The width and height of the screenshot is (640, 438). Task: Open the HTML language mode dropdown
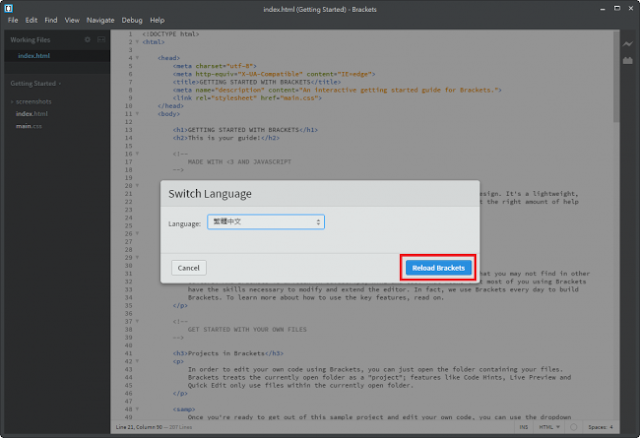pos(549,427)
